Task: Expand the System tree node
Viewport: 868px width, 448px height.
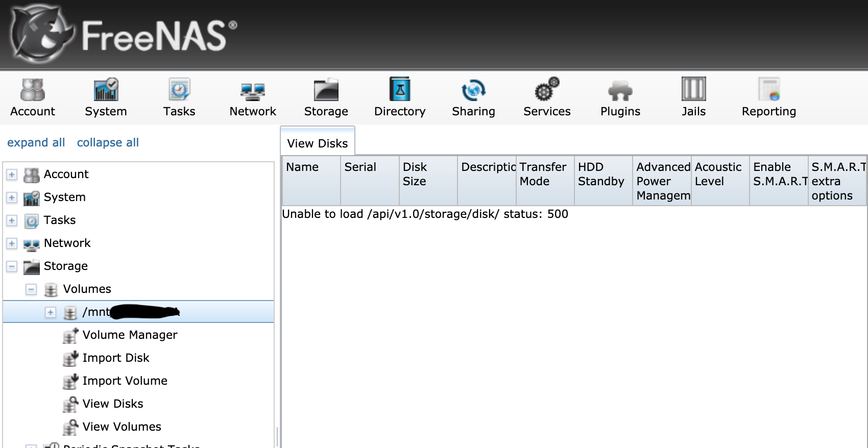Action: [12, 197]
